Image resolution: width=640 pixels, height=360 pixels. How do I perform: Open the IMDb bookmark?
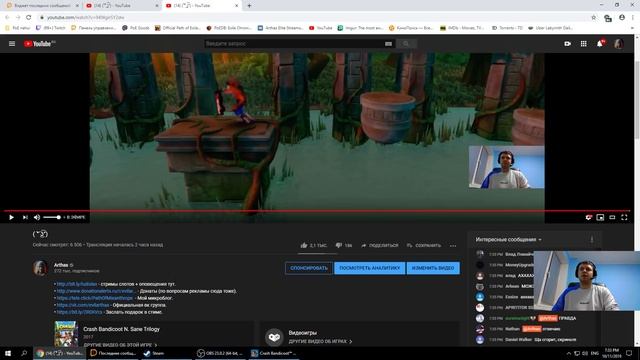pos(462,28)
